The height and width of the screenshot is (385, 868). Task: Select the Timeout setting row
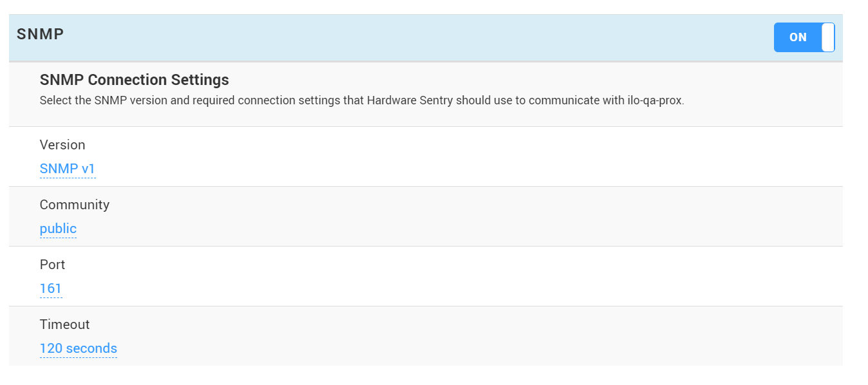pyautogui.click(x=258, y=337)
